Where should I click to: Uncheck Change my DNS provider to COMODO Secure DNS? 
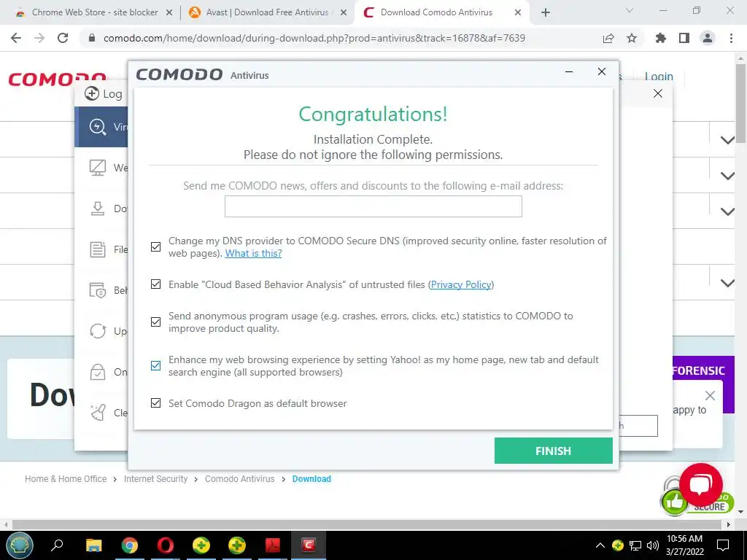tap(156, 246)
